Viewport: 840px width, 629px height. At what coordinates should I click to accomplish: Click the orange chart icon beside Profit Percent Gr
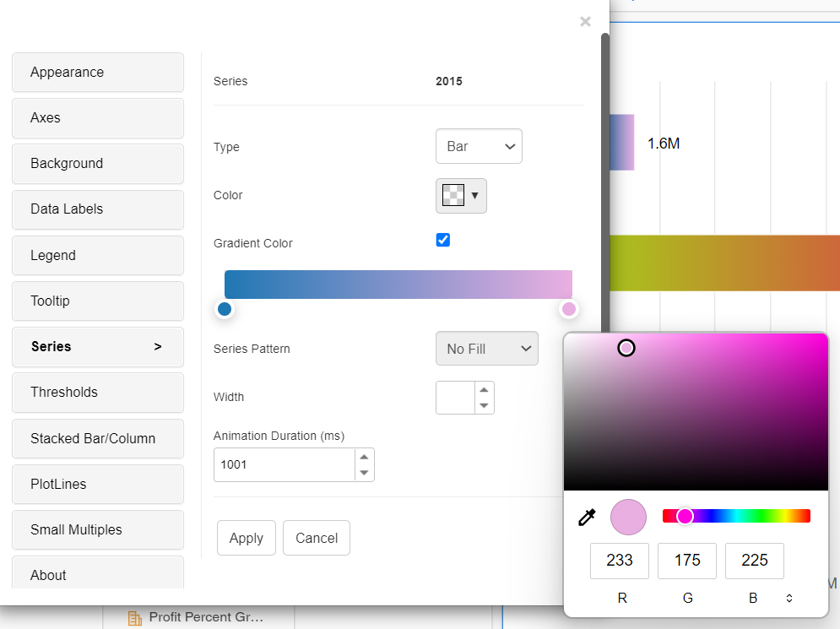[134, 617]
